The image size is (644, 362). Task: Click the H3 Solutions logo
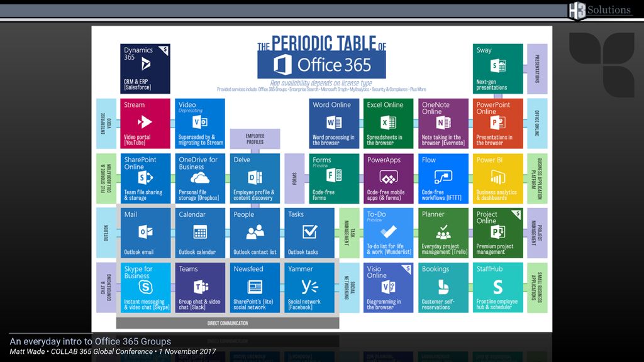click(600, 11)
